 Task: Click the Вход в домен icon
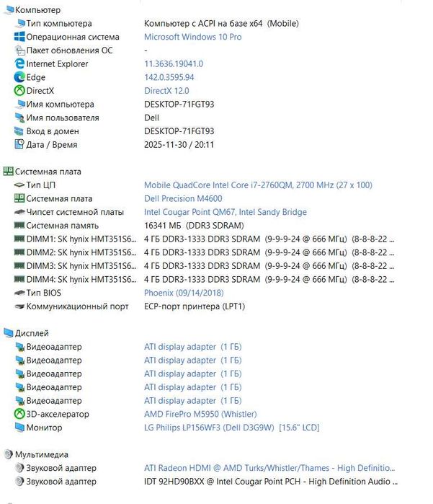pos(19,131)
